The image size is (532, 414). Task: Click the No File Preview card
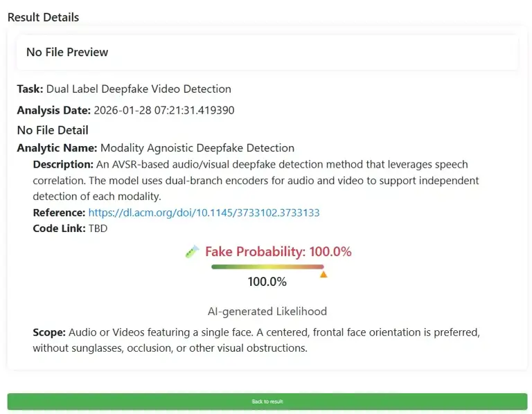pos(267,52)
